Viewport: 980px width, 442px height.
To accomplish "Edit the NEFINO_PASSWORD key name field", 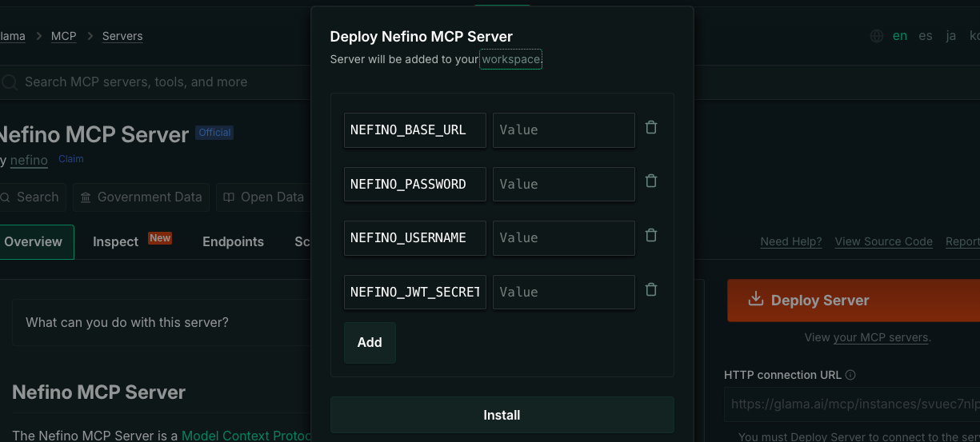I will click(x=415, y=184).
